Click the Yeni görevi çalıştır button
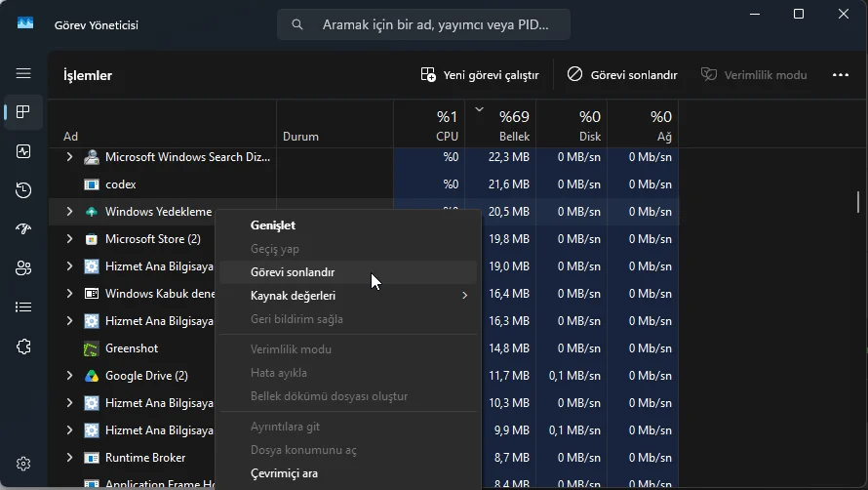 (x=480, y=75)
